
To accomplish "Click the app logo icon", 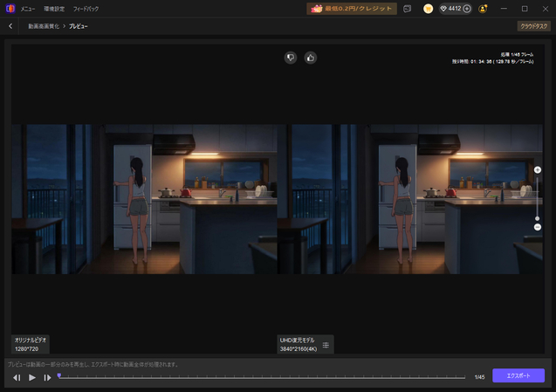I will pos(10,8).
